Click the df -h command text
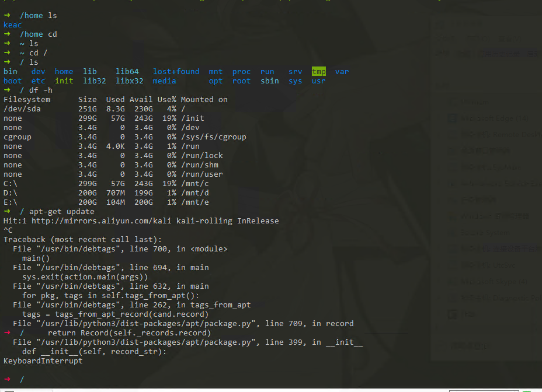The image size is (542, 392). (x=40, y=90)
